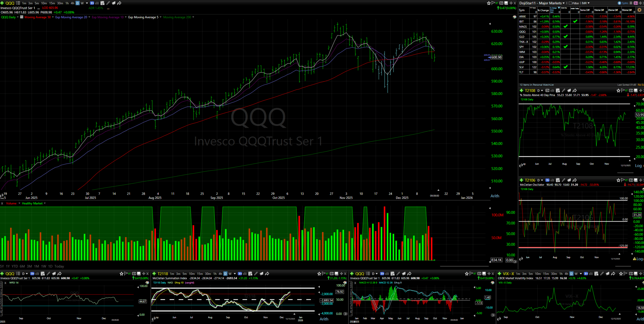644x324 pixels.
Task: Open the flag icon on main chart
Action: (x=493, y=3)
